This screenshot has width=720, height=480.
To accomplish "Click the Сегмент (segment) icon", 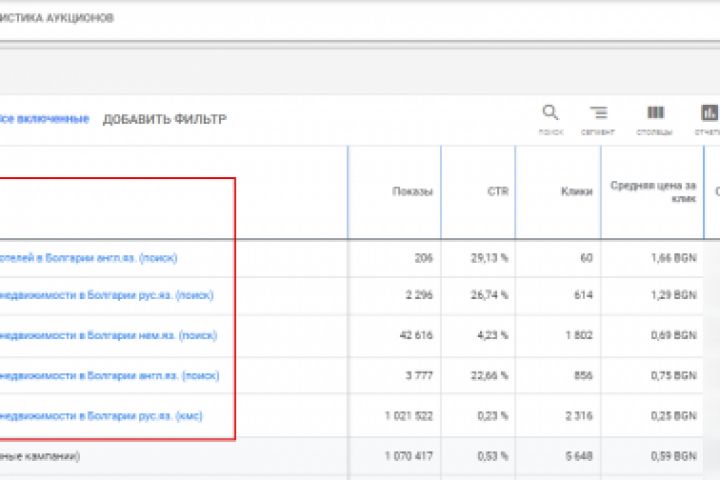I will tap(598, 113).
